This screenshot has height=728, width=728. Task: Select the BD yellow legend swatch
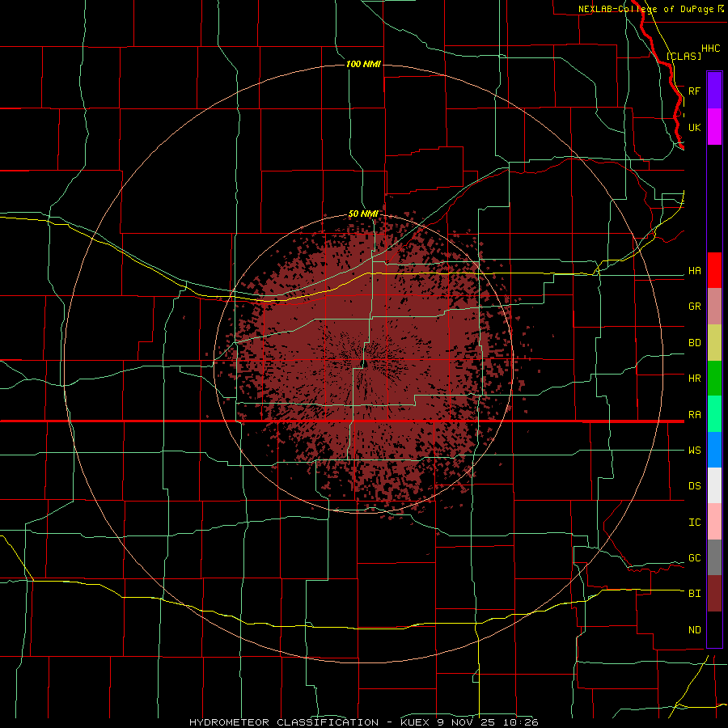[714, 343]
